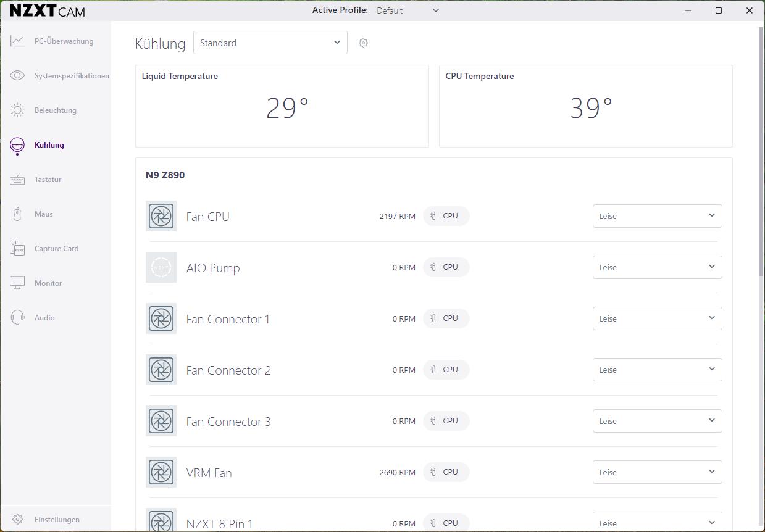This screenshot has width=765, height=532.
Task: Open Einstellungen in the sidebar
Action: tap(57, 520)
